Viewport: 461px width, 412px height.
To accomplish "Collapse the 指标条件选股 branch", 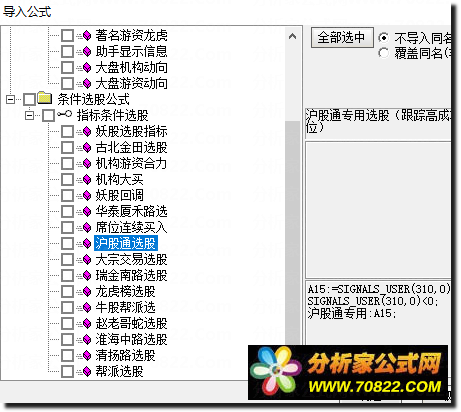I will (x=30, y=115).
